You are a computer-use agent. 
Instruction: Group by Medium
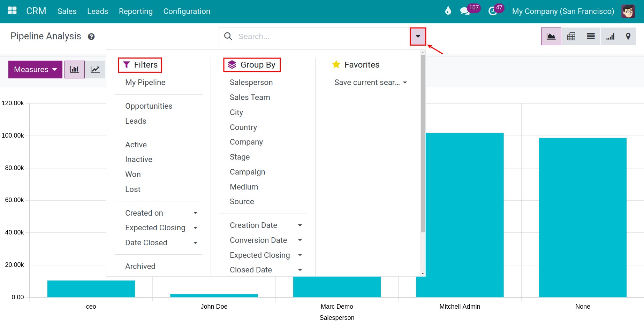(x=244, y=187)
